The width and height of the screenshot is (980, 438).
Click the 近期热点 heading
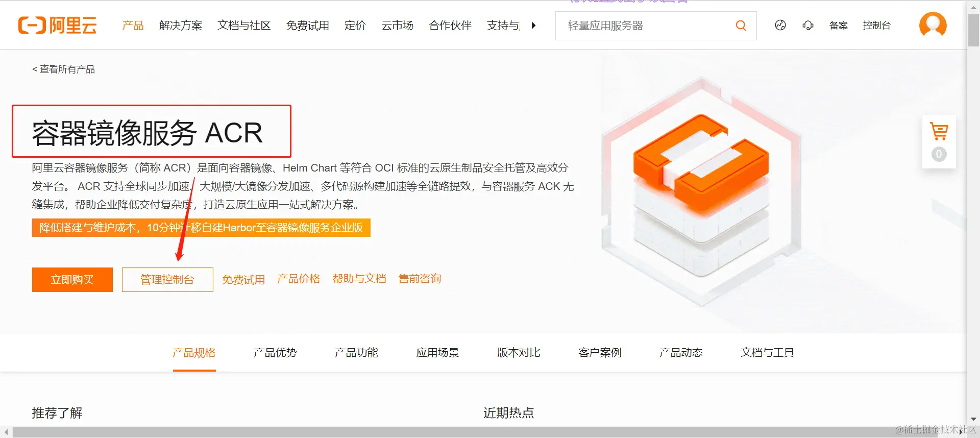[x=508, y=412]
